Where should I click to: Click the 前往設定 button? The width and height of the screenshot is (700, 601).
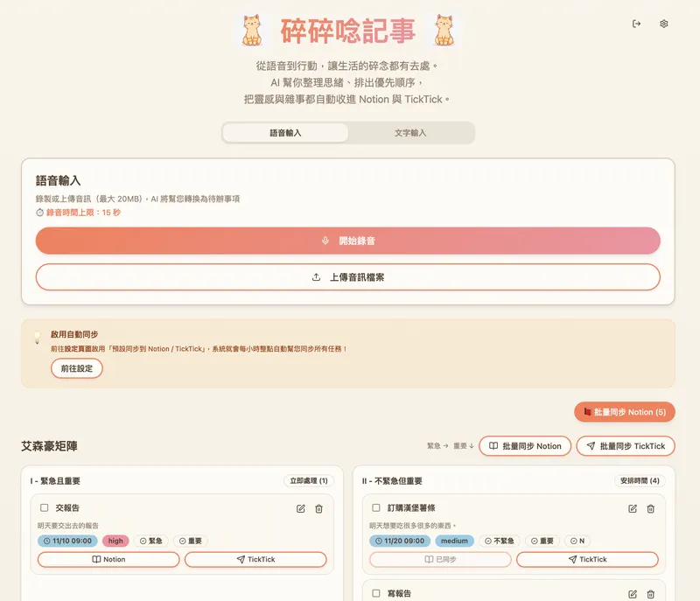(x=77, y=368)
